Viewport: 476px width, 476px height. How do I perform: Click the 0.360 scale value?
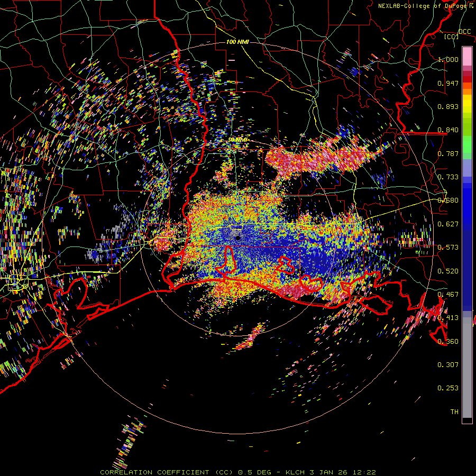tap(448, 342)
